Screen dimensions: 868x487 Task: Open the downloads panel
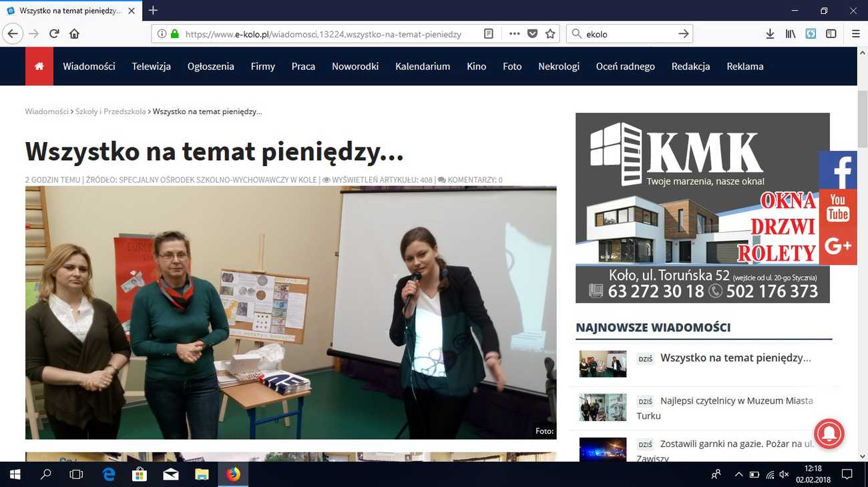[x=770, y=33]
